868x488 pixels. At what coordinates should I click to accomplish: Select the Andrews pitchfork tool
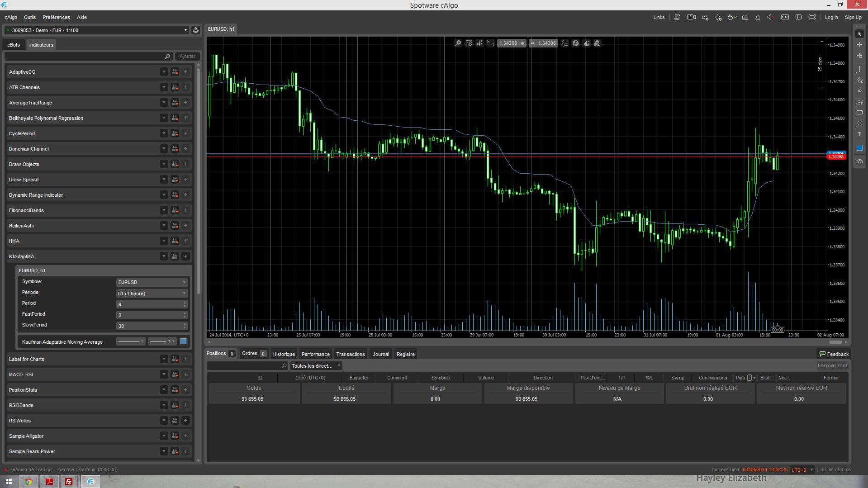[859, 91]
